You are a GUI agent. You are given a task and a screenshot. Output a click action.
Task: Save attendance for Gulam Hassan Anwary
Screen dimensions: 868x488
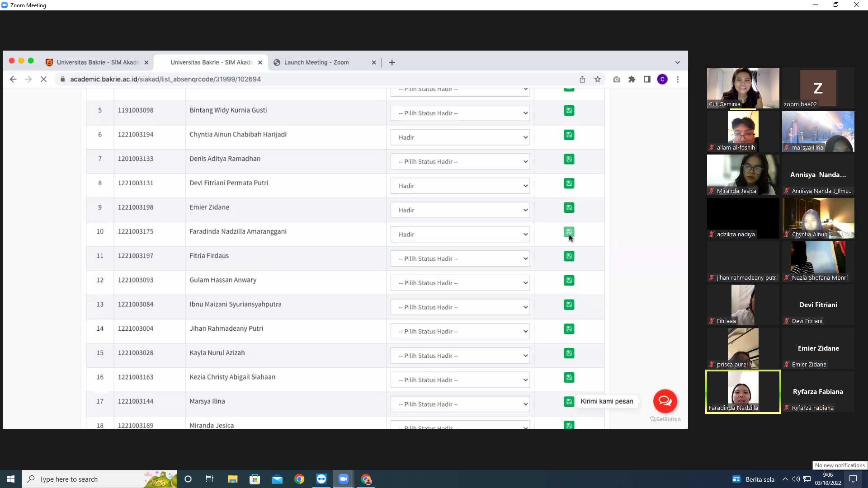coord(569,280)
